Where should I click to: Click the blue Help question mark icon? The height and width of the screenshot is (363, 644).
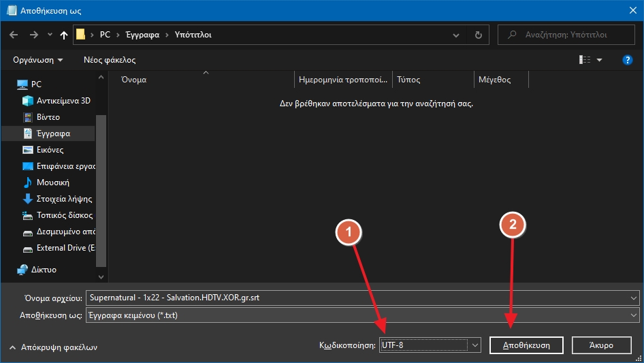tap(628, 60)
